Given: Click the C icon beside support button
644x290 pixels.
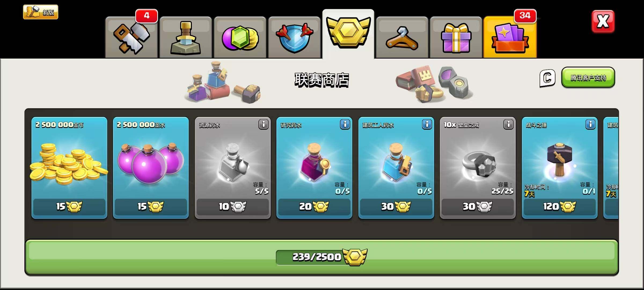Looking at the screenshot, I should (547, 78).
